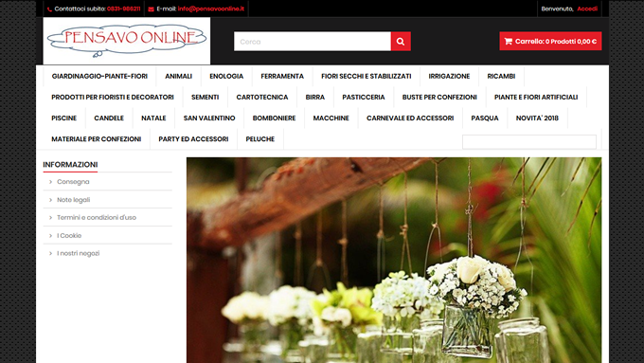Open the San Valentino category
Viewport: 644px width, 363px height.
(209, 118)
